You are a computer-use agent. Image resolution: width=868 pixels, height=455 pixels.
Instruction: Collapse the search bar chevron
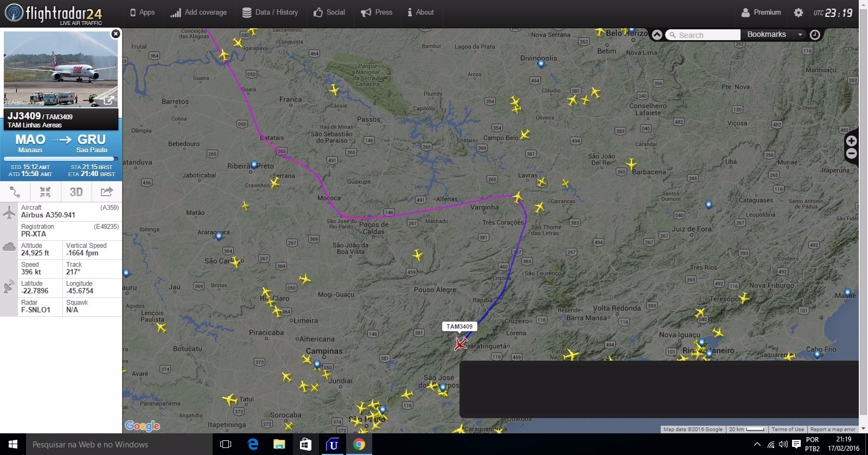coord(657,35)
